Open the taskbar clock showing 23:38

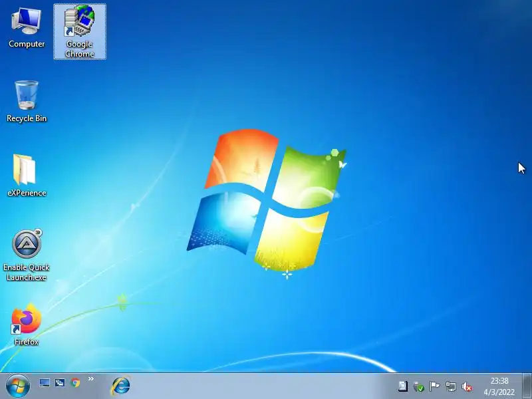[x=499, y=386]
